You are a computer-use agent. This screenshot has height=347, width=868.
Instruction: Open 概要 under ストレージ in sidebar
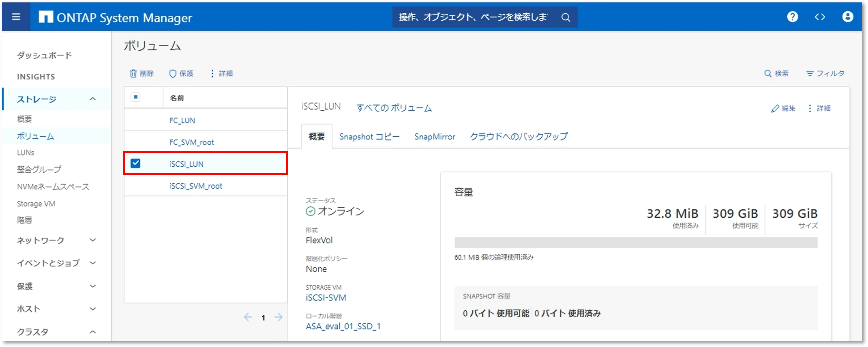tap(24, 119)
